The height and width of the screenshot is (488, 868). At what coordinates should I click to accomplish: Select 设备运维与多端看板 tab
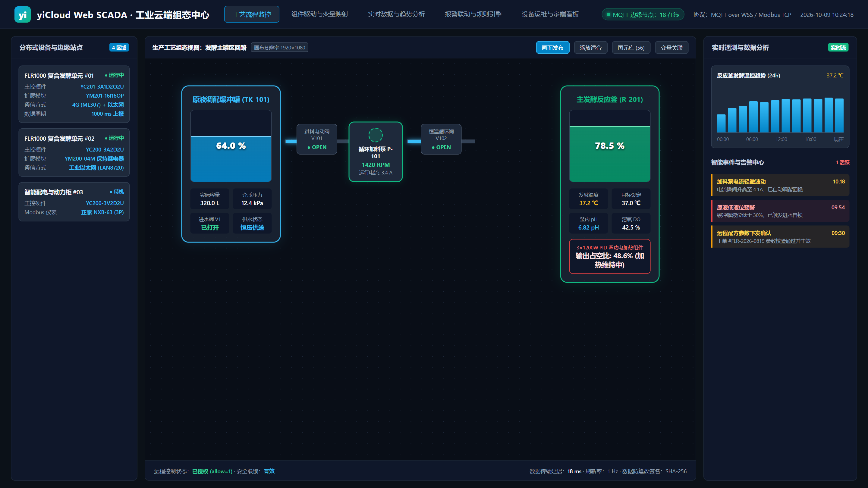pos(550,14)
